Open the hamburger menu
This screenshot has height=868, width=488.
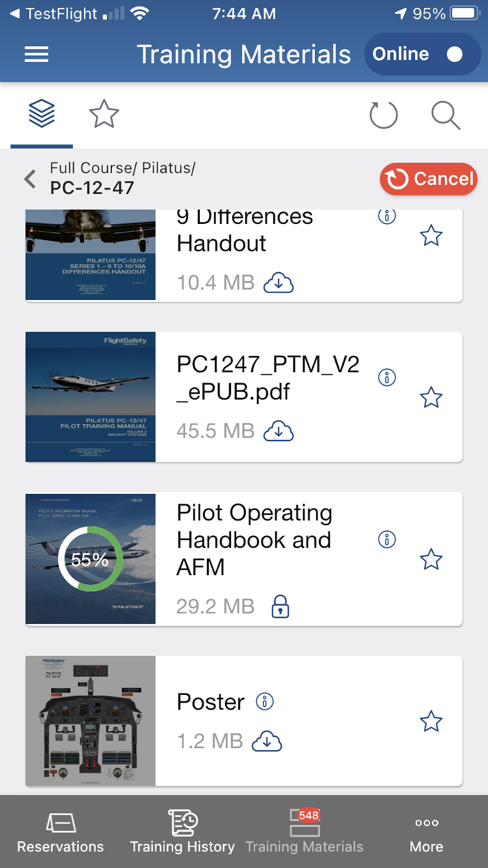pos(37,54)
